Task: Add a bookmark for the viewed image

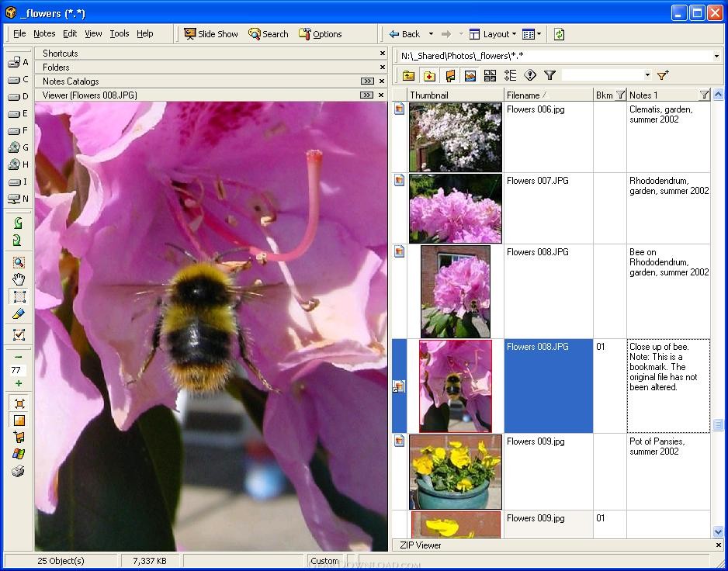Action: point(19,437)
